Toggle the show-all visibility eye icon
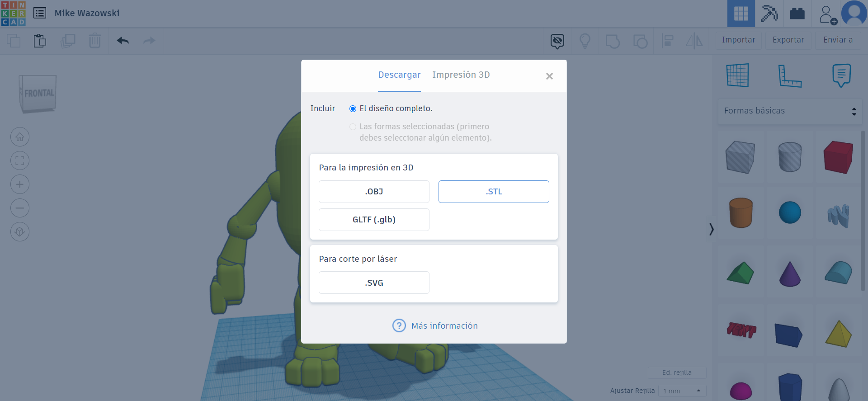The height and width of the screenshot is (401, 868). tap(557, 41)
